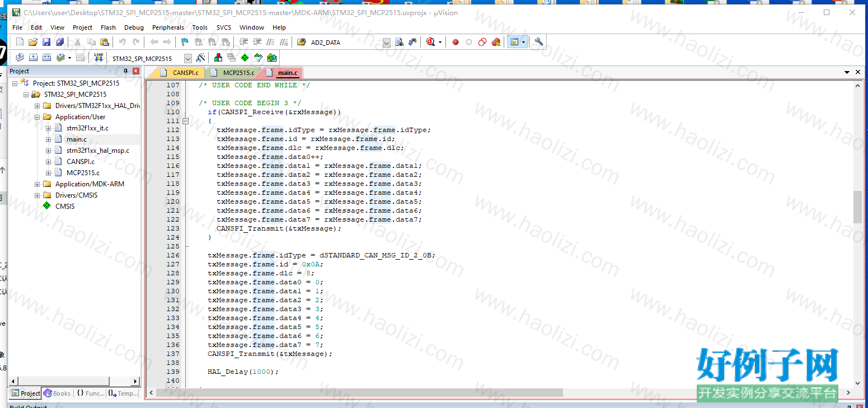Click the Incremental Find binoculars icon

[x=412, y=42]
